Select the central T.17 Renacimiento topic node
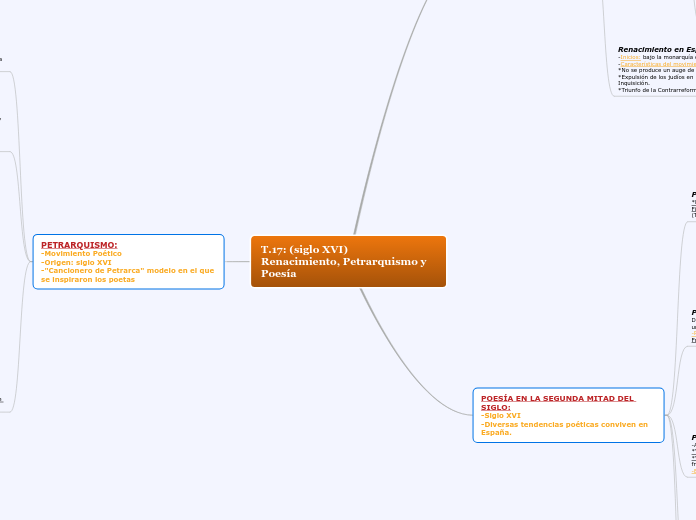Image resolution: width=696 pixels, height=520 pixels. [x=348, y=262]
